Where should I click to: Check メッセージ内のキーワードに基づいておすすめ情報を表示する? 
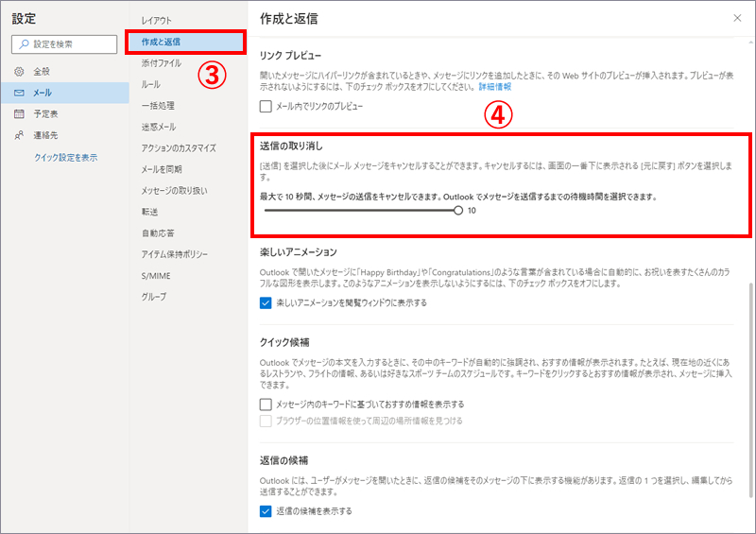pos(266,405)
